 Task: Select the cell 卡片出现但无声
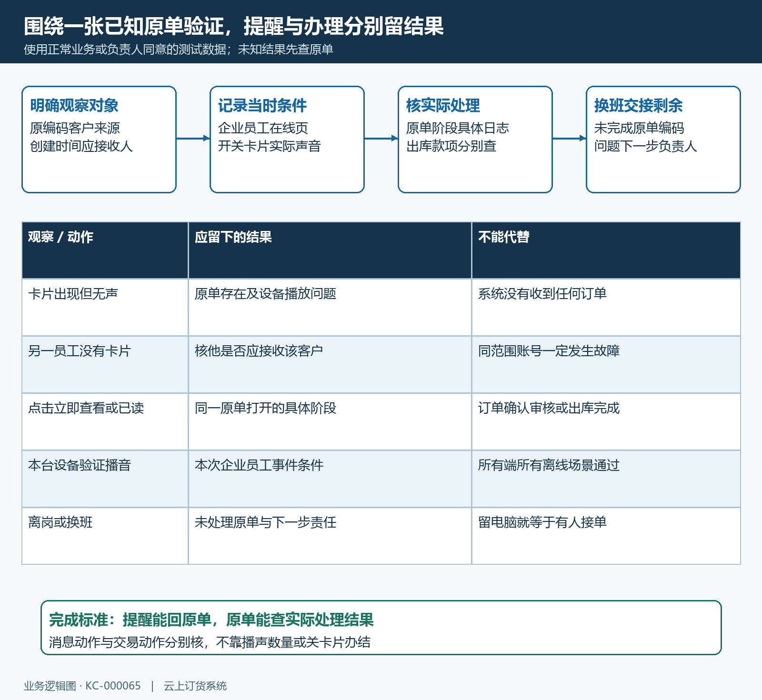pos(105,307)
